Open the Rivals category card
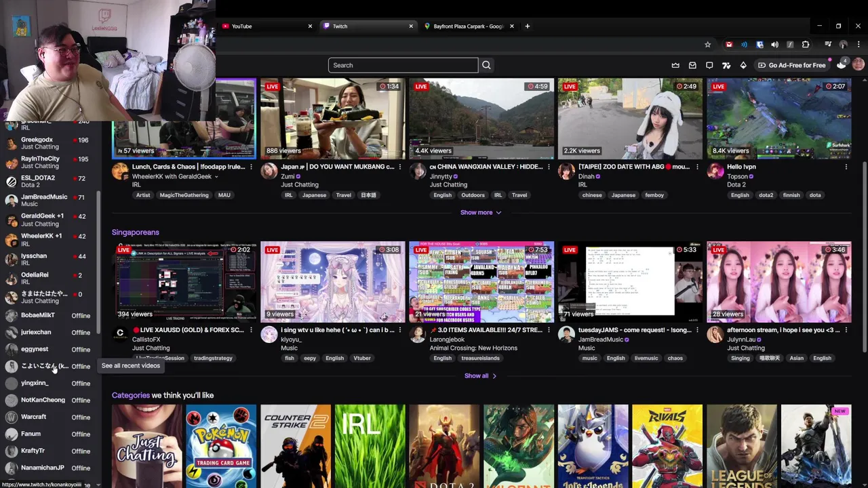Viewport: 868px width, 488px height. click(667, 446)
